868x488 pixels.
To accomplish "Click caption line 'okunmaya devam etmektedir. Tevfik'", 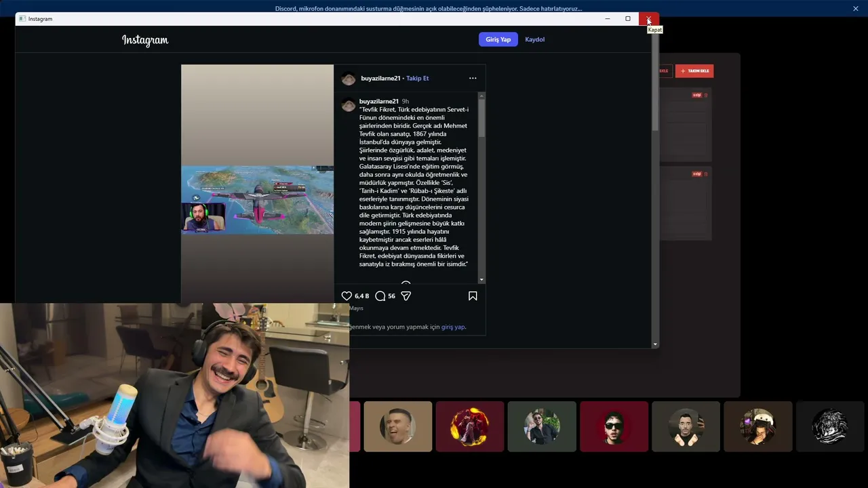I will tap(409, 248).
